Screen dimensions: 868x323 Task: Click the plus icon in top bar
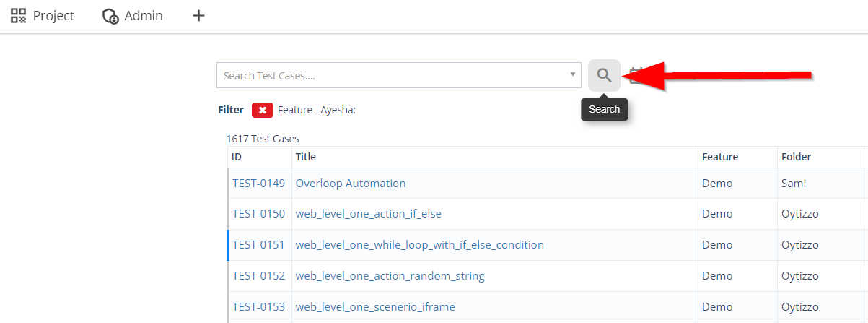click(198, 15)
